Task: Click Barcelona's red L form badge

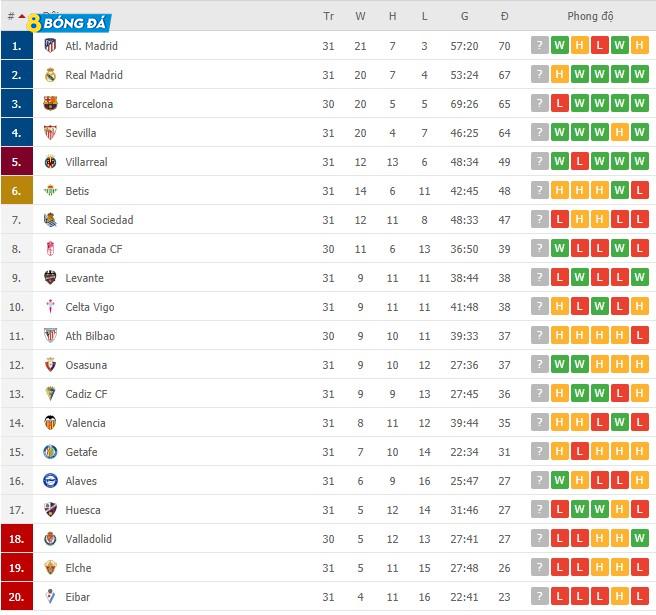Action: [x=560, y=104]
